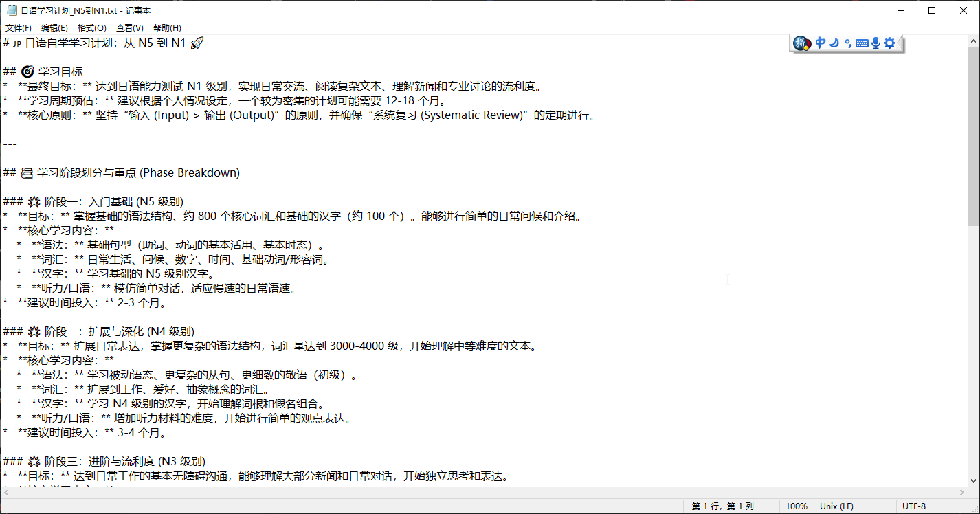Viewport: 980px width, 514px height.
Task: Click the text '学习周期预估' line
Action: point(60,101)
